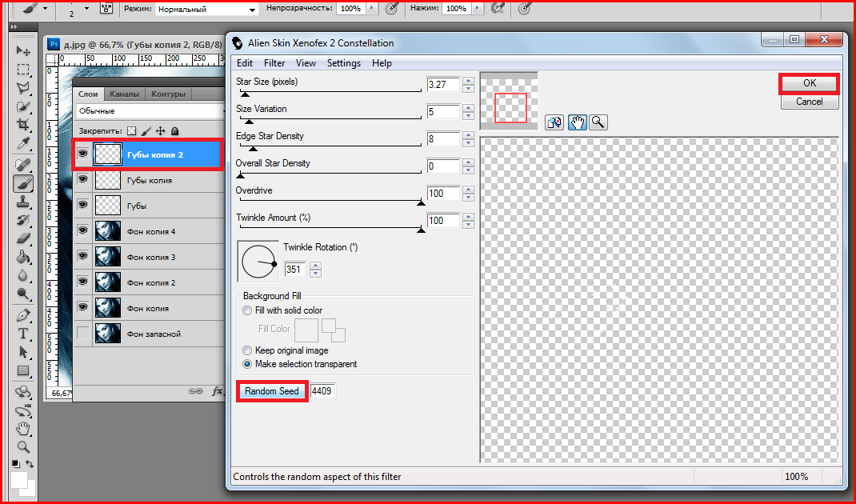Toggle the brush panel icon in options bar
This screenshot has height=504, width=856.
106,9
